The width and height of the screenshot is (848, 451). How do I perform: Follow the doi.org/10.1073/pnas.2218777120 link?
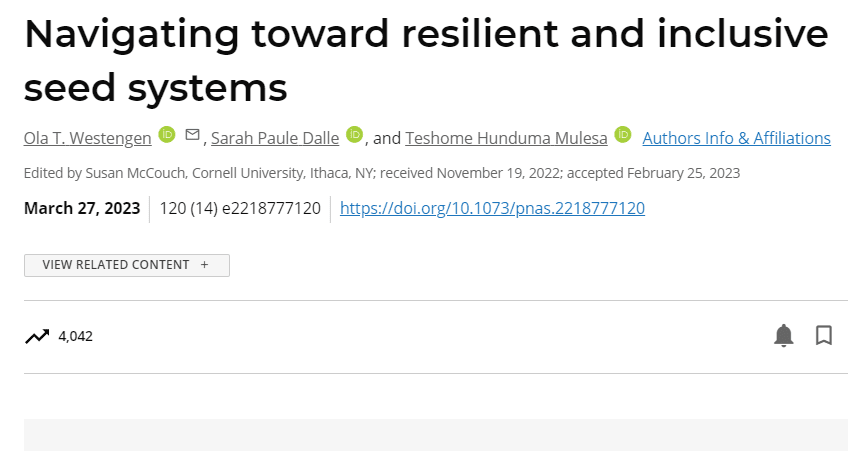[492, 208]
